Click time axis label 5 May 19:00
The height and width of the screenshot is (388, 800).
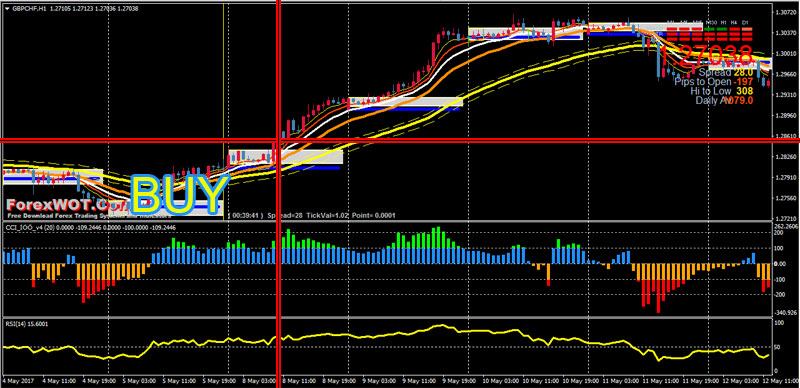(218, 381)
